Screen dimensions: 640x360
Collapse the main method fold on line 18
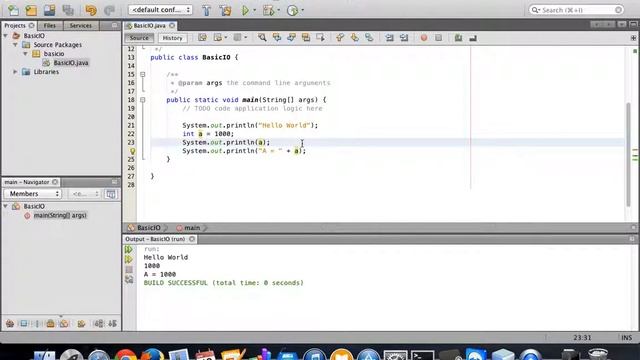coord(142,100)
